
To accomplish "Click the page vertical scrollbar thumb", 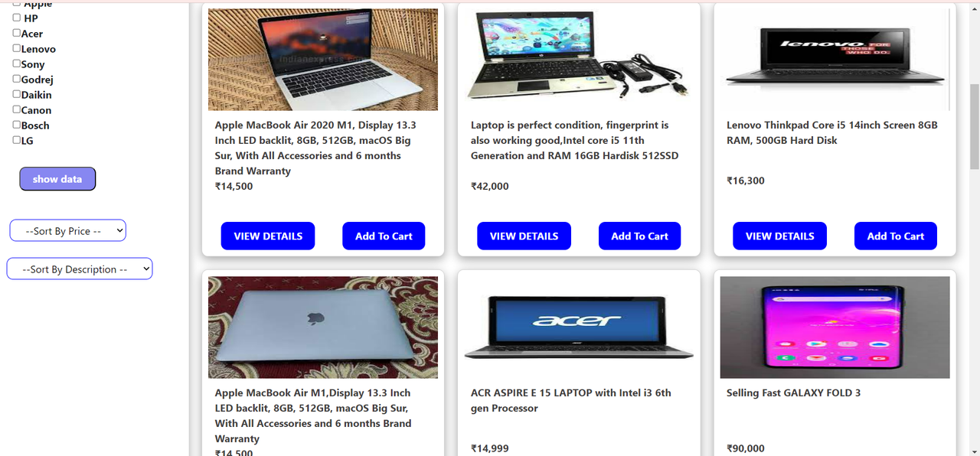I will tap(974, 126).
